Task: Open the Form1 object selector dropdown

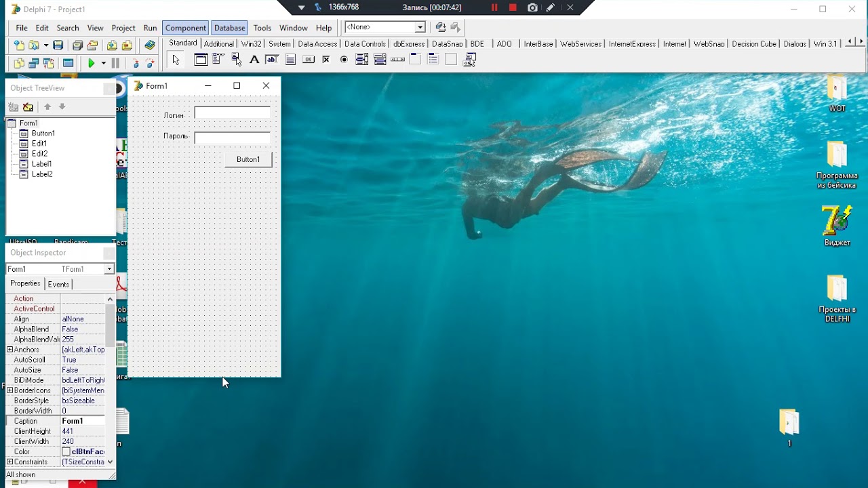Action: 108,269
